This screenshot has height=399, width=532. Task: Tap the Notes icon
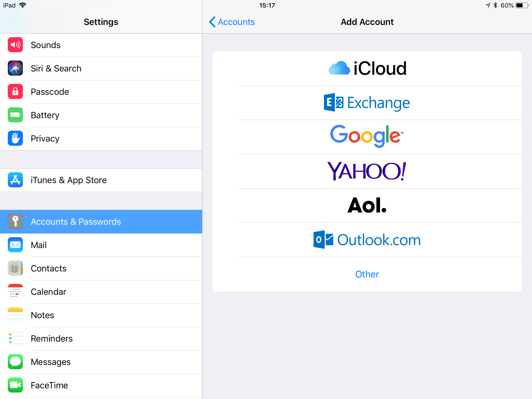pyautogui.click(x=15, y=315)
